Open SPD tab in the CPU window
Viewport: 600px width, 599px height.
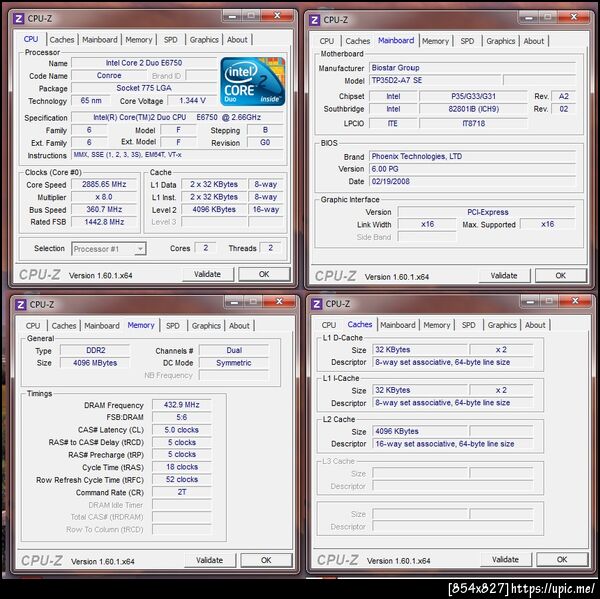pyautogui.click(x=171, y=40)
